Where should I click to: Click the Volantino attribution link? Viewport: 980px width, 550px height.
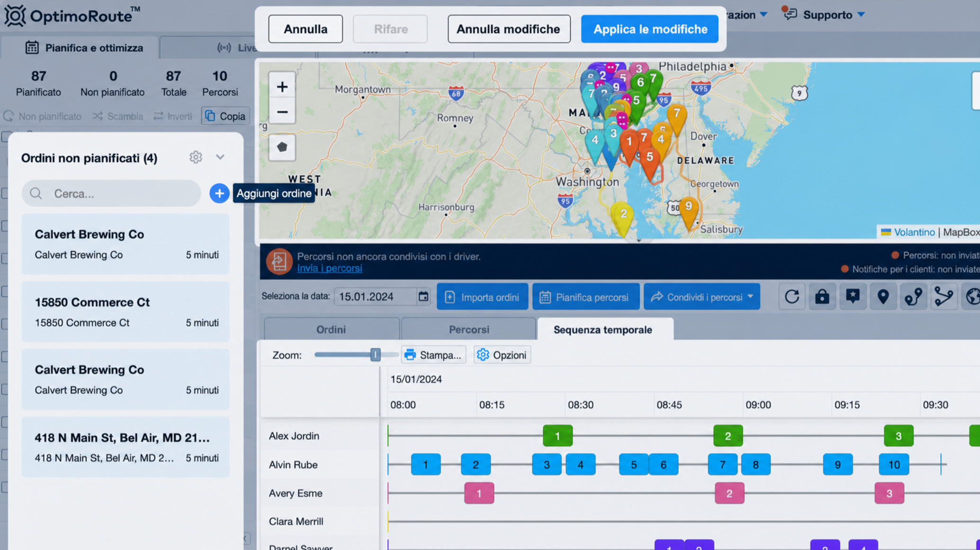pos(914,232)
